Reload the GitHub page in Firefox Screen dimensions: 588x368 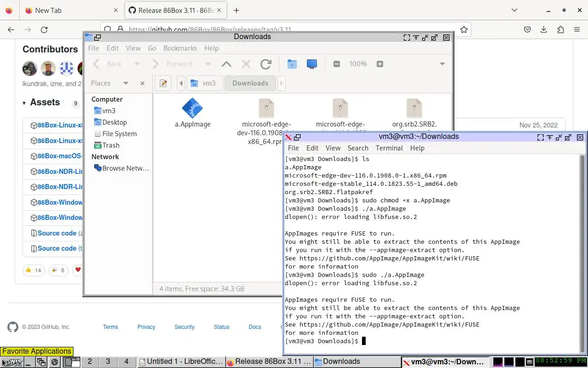tap(44, 29)
